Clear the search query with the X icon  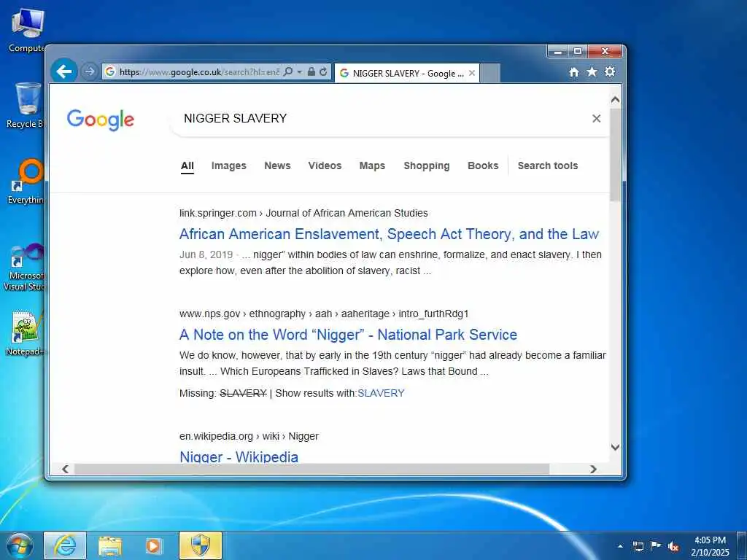pyautogui.click(x=597, y=119)
